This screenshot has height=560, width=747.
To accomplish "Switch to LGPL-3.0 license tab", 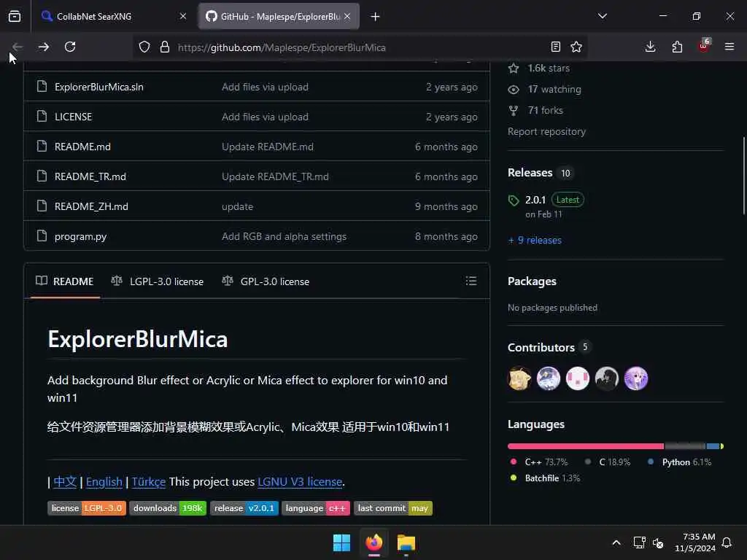I will (x=158, y=281).
